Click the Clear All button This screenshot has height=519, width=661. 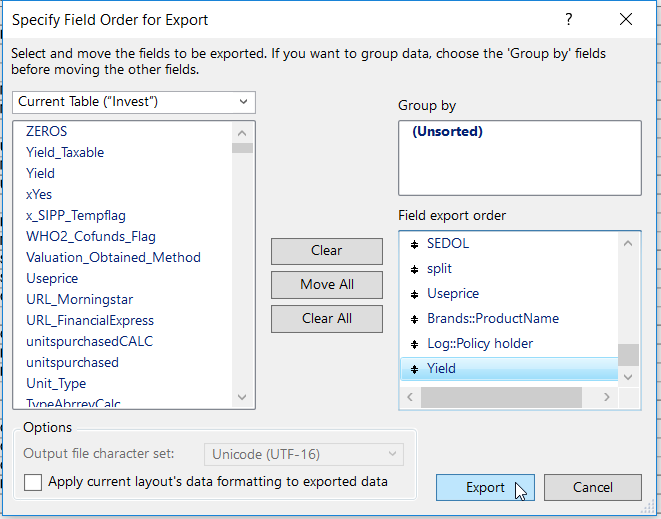pyautogui.click(x=326, y=318)
